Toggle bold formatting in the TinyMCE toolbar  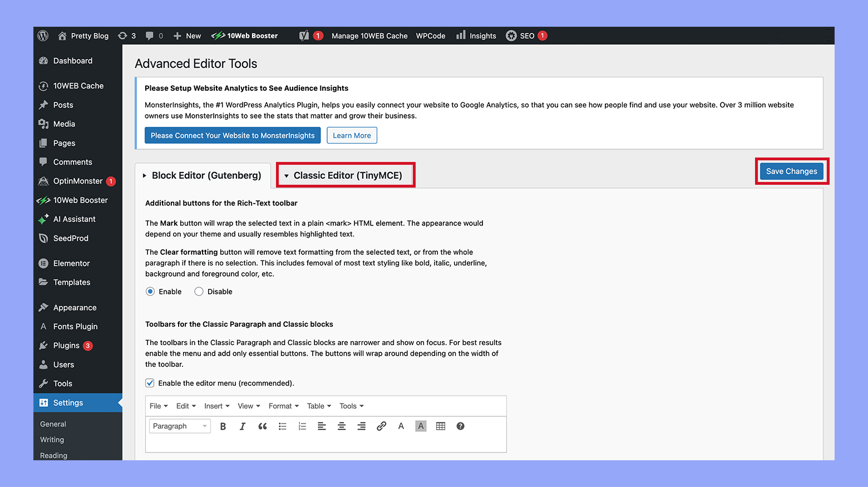[223, 426]
